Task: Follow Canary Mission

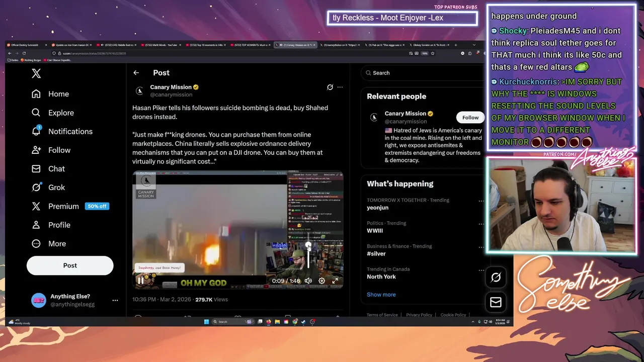Action: (470, 117)
